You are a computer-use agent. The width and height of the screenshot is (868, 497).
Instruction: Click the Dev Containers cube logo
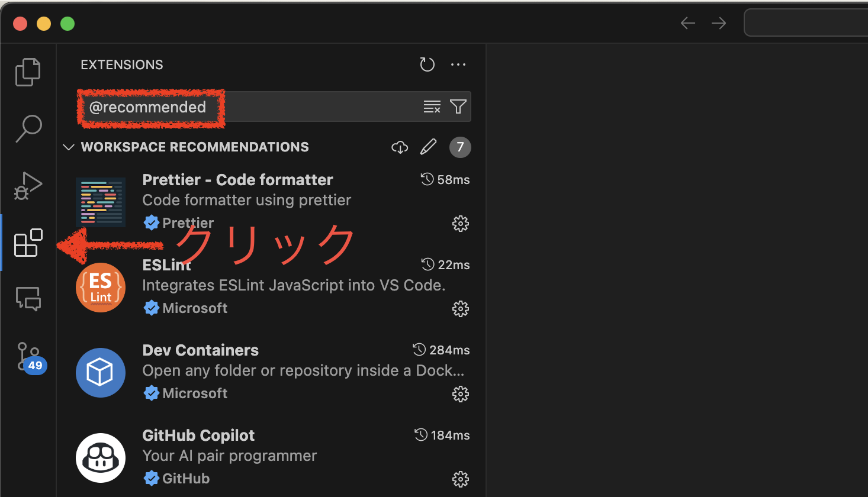point(101,373)
